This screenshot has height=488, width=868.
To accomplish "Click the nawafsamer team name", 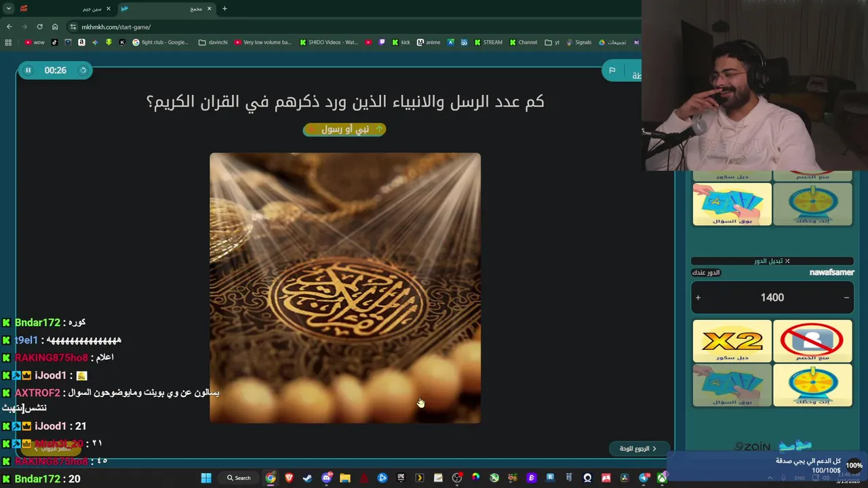I will [x=831, y=272].
